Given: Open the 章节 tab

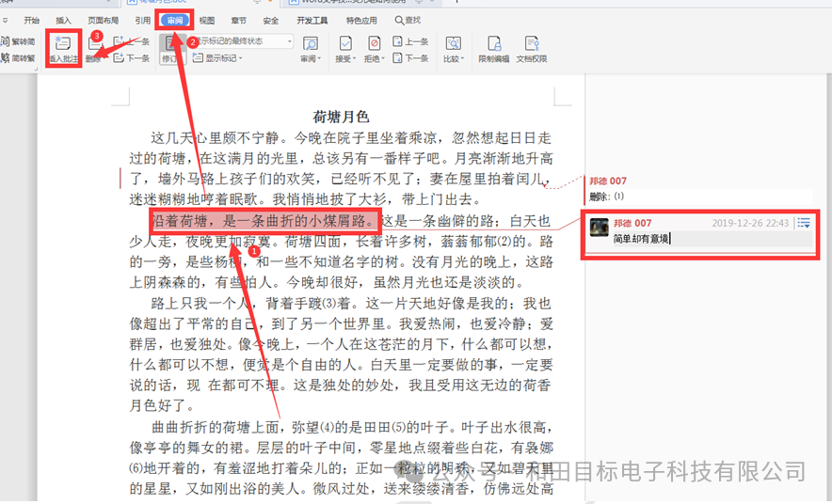Looking at the screenshot, I should click(239, 20).
